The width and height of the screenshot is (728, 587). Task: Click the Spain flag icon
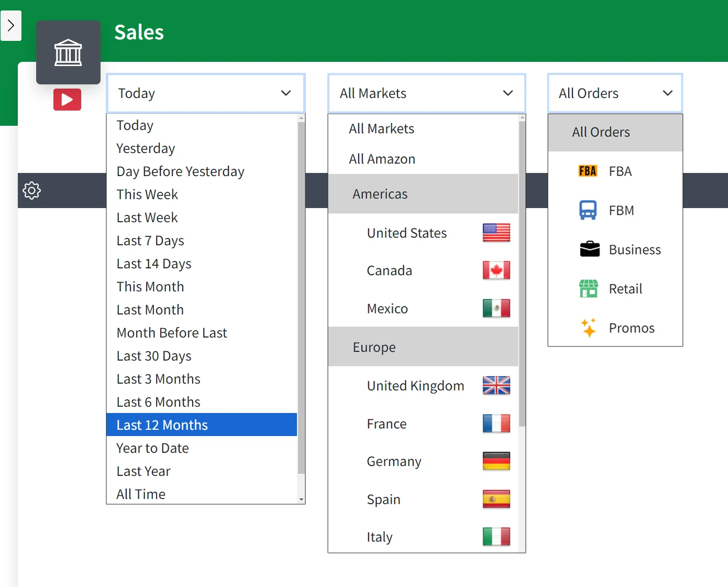click(x=497, y=499)
